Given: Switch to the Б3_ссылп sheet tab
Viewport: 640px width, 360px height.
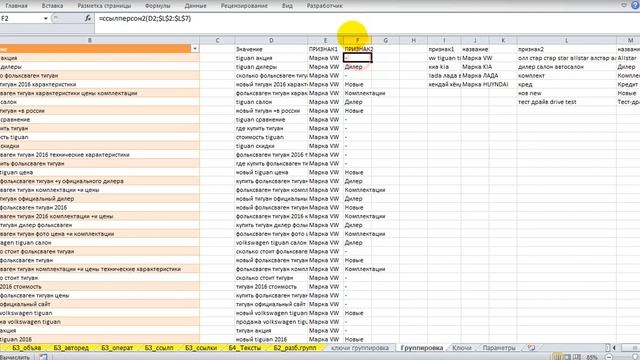Looking at the screenshot, I should [x=159, y=348].
